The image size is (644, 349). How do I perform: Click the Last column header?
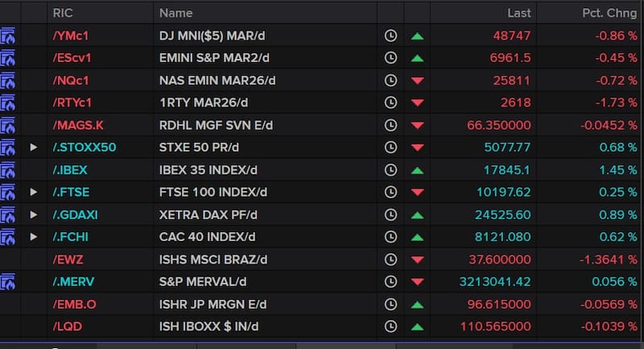(518, 13)
